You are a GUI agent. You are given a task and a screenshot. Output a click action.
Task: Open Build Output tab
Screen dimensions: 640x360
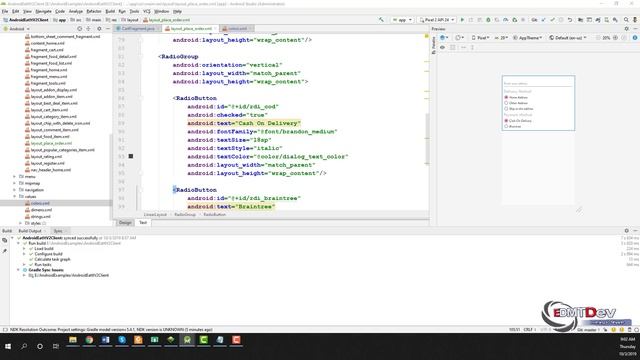(30, 231)
